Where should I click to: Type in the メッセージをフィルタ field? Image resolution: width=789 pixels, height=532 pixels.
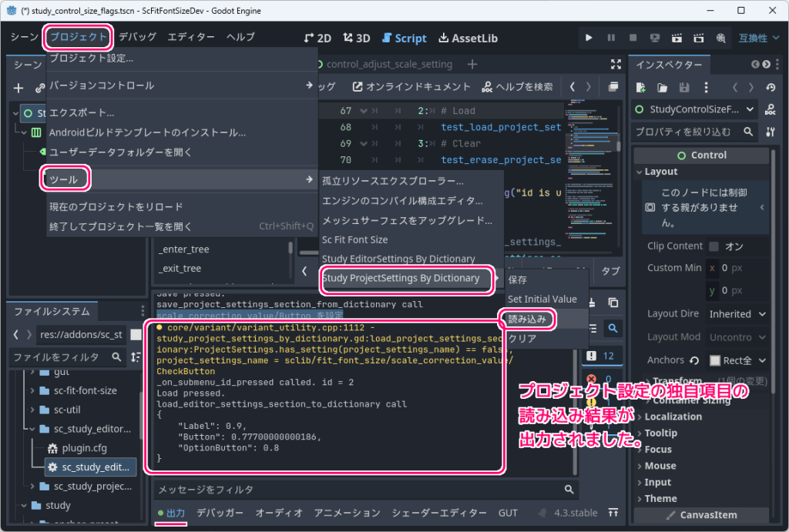coord(347,489)
